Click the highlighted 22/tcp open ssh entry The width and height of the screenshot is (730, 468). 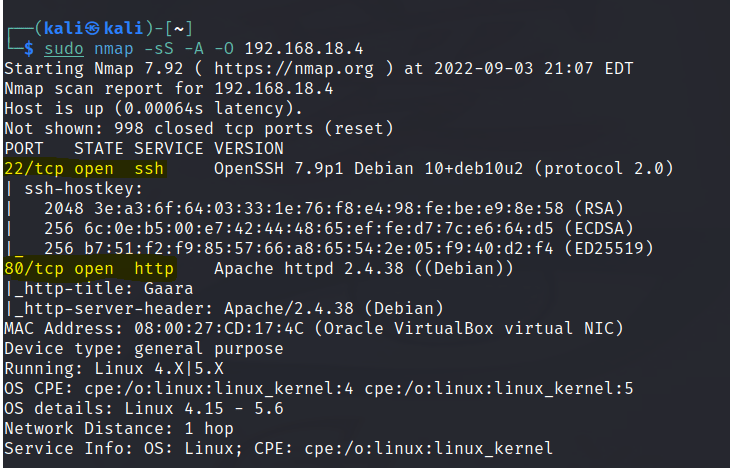point(84,168)
